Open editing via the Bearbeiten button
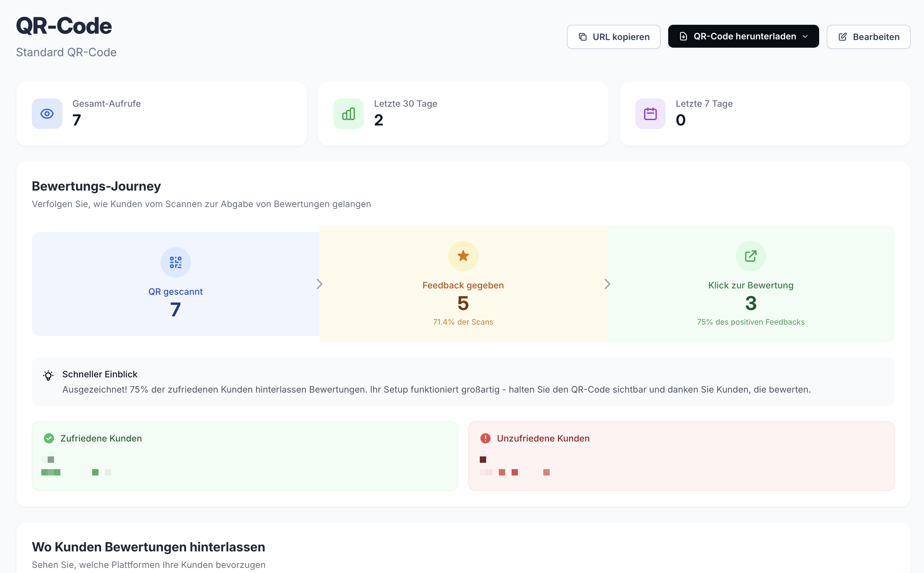The image size is (924, 573). point(868,37)
